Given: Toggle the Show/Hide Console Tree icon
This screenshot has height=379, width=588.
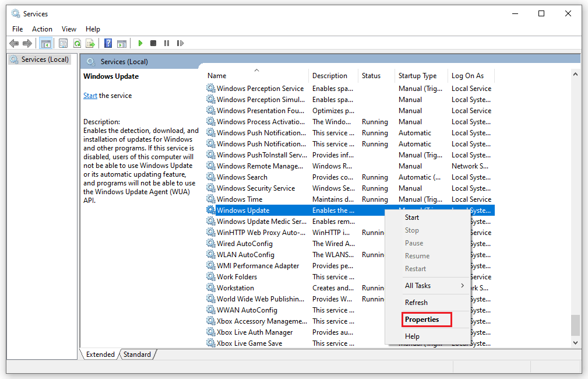Looking at the screenshot, I should (x=45, y=43).
